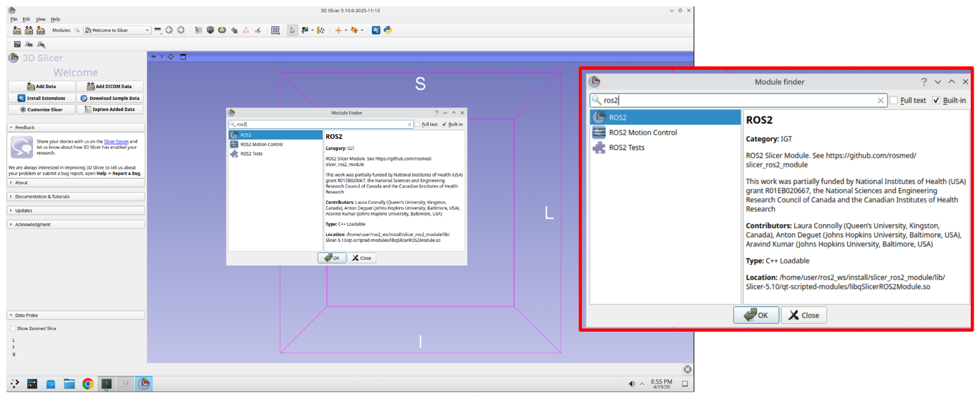Select ROS2 Motion Control in the small dialog list
The width and height of the screenshot is (980, 398).
point(275,144)
